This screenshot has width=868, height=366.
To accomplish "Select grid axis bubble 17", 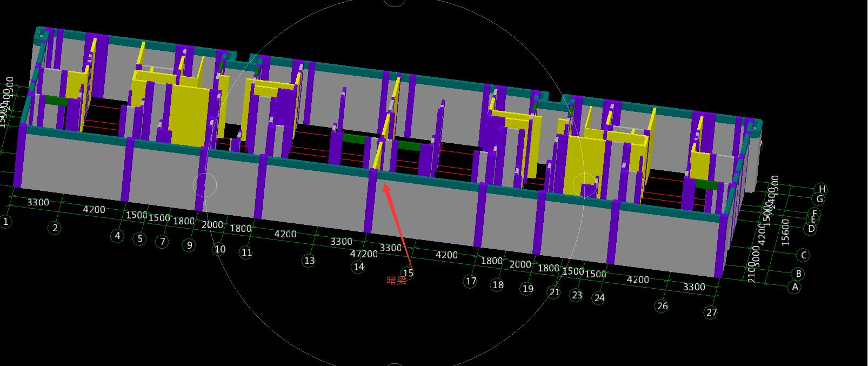I will pyautogui.click(x=471, y=281).
